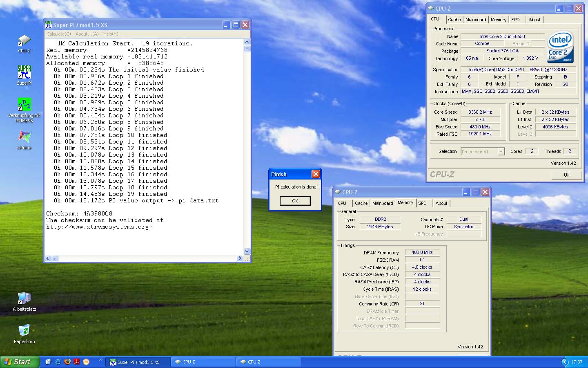Launch Firefox from quick launch bar

click(67, 362)
